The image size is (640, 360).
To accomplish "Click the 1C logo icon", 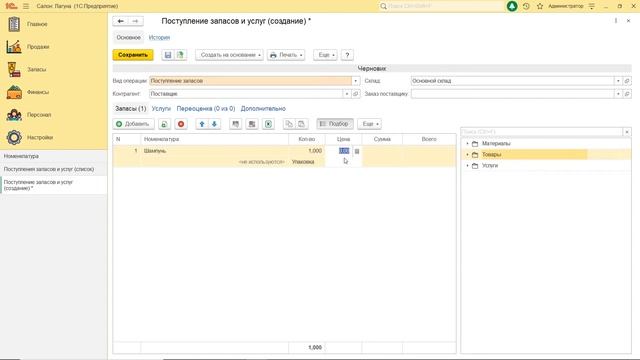I will coord(11,6).
